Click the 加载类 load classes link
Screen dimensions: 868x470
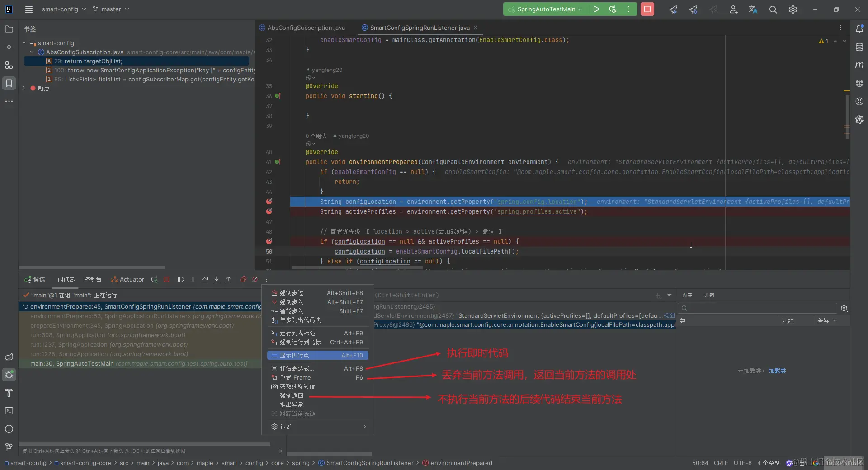(x=777, y=371)
